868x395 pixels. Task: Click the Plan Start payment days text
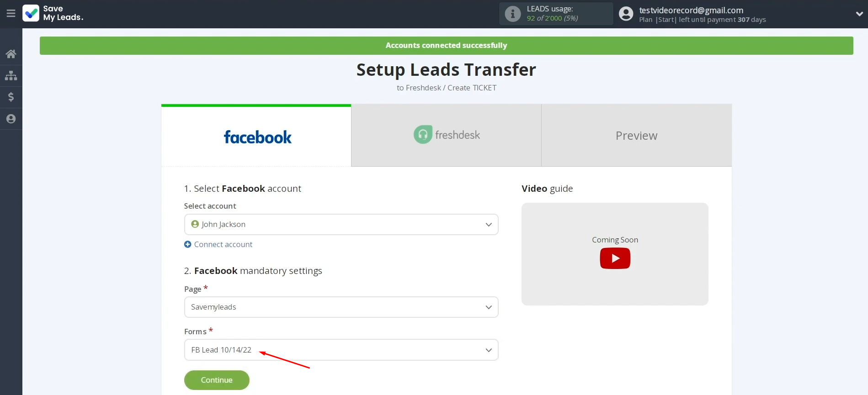tap(702, 20)
